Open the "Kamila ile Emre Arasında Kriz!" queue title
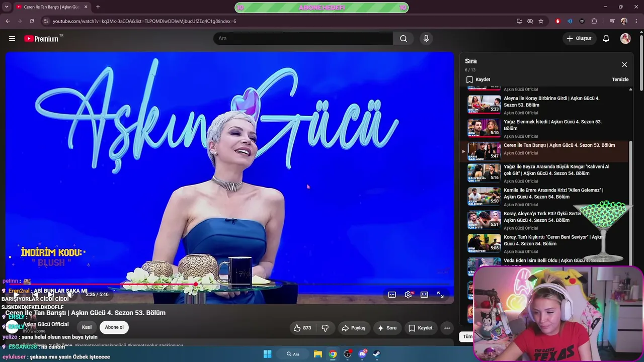This screenshot has height=362, width=644. [x=553, y=194]
